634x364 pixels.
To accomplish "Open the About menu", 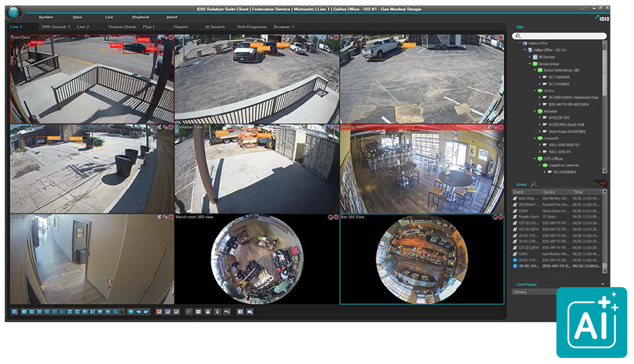I will pyautogui.click(x=172, y=17).
